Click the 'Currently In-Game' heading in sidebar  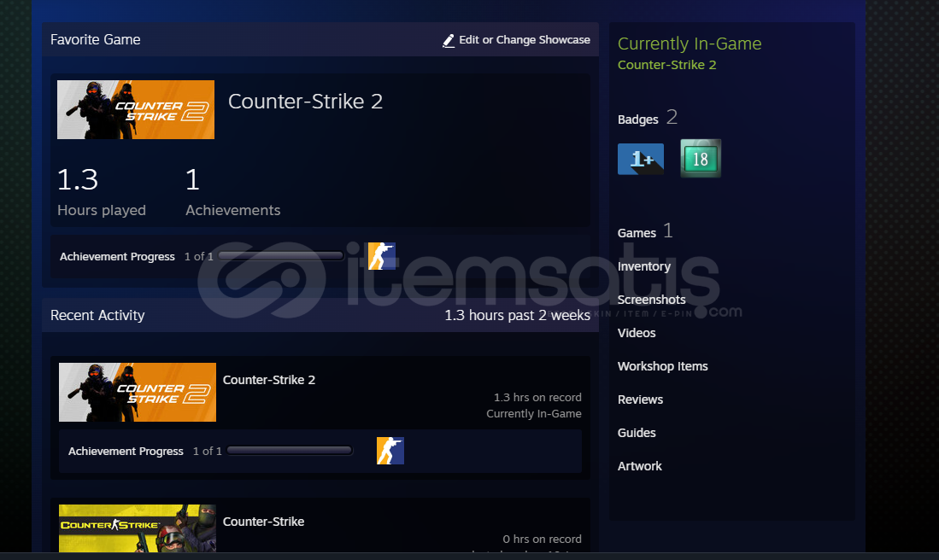(690, 44)
